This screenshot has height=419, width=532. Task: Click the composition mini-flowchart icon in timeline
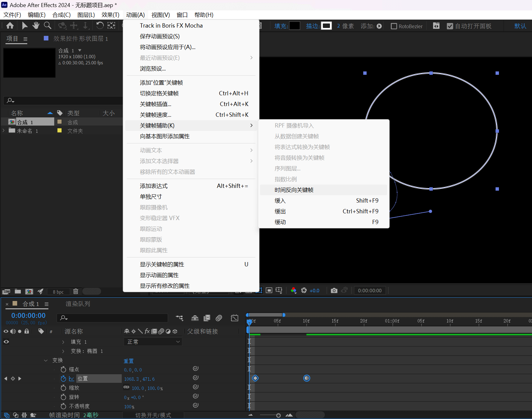pos(179,318)
